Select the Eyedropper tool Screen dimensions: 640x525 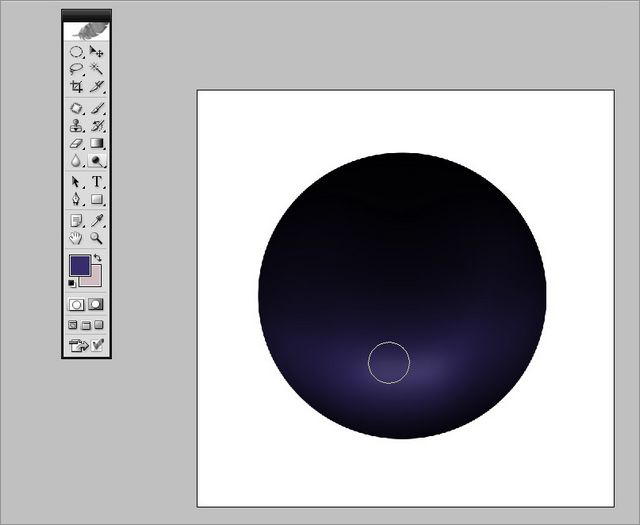[96, 220]
